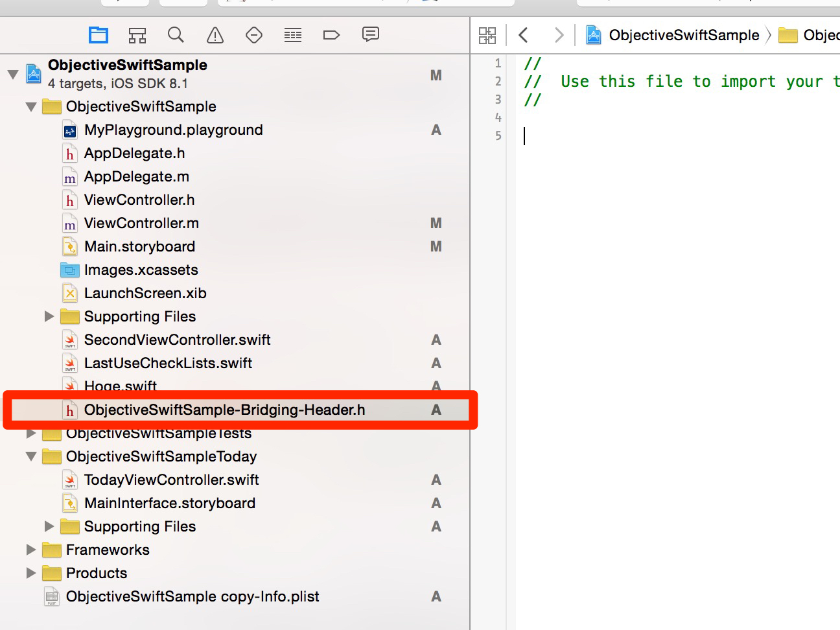Screen dimensions: 840x630
Task: Place cursor on editor line 5
Action: click(x=678, y=136)
